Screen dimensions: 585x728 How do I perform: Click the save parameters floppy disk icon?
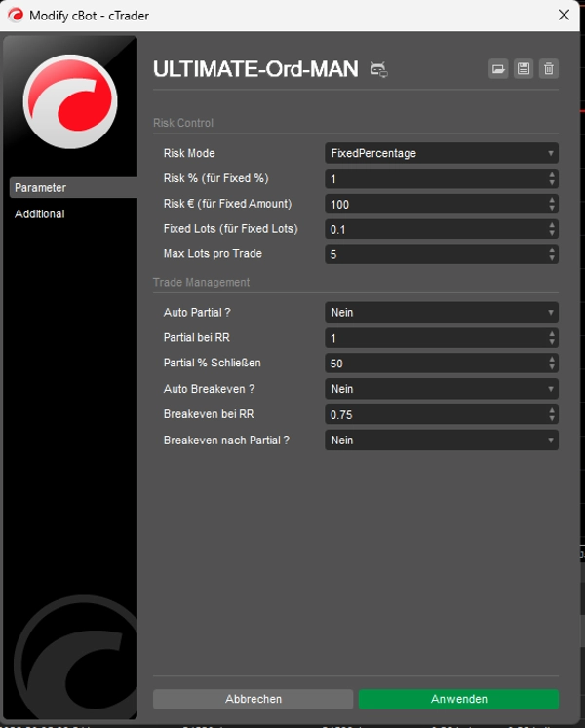pyautogui.click(x=524, y=68)
